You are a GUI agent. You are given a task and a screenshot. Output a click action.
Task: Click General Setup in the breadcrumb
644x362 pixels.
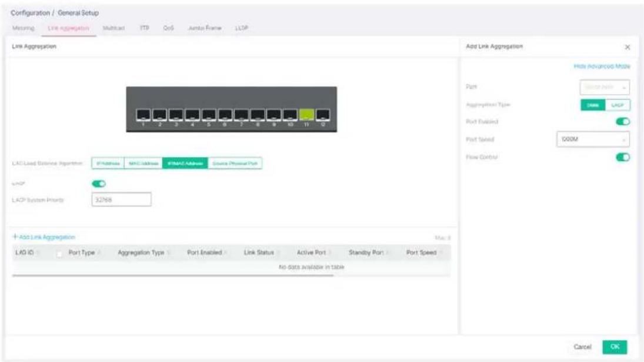click(78, 13)
